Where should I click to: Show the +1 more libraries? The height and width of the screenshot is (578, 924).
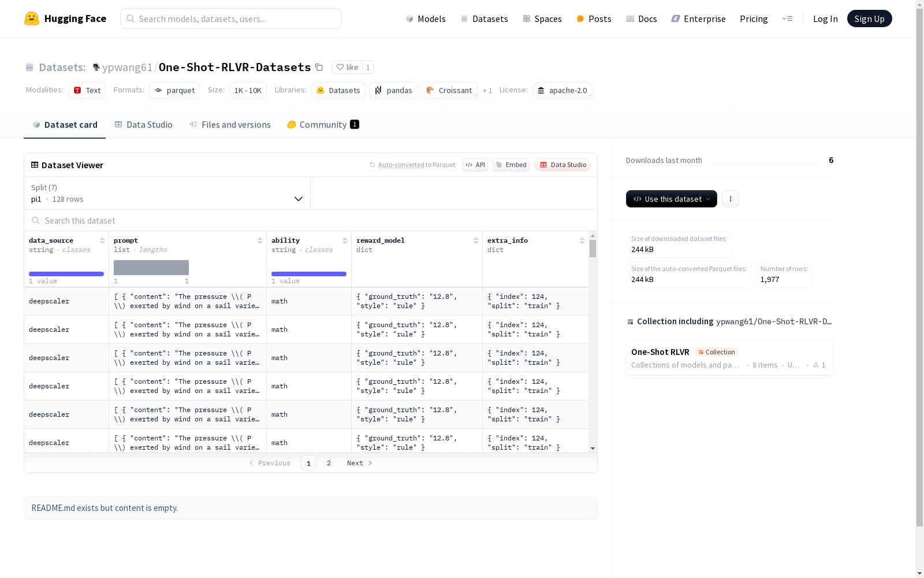point(487,91)
